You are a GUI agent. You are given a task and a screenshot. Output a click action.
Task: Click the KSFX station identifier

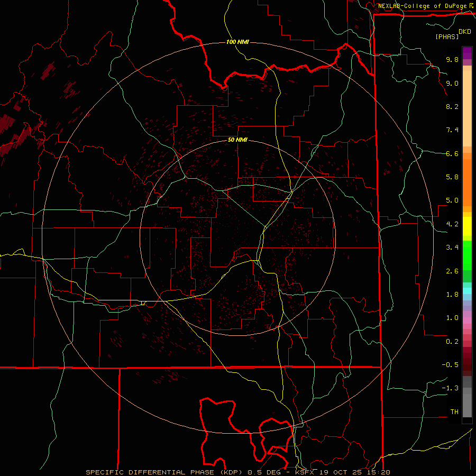305,472
